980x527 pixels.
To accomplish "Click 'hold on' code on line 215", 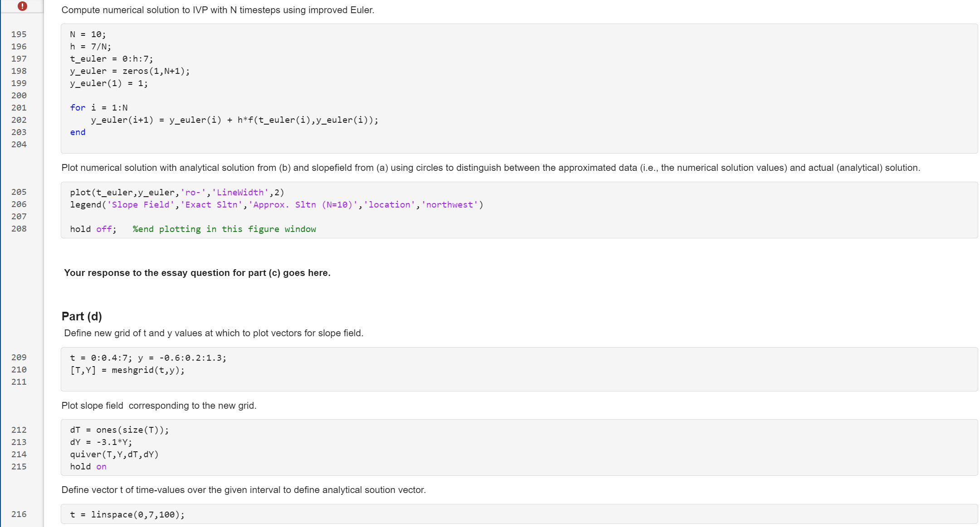I will click(x=88, y=467).
